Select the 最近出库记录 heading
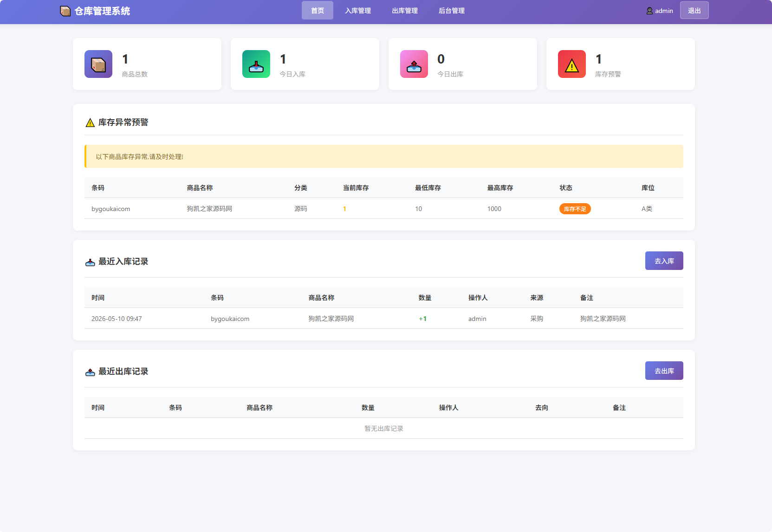Image resolution: width=772 pixels, height=532 pixels. point(123,372)
